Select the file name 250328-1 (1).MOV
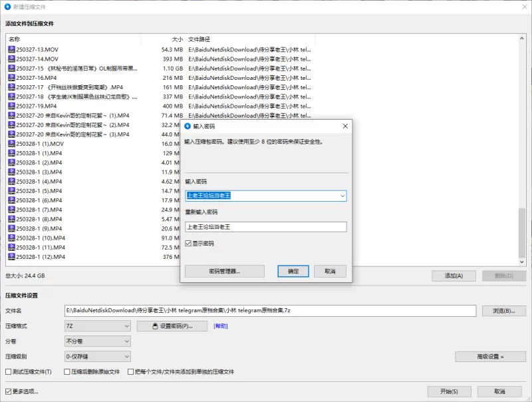The image size is (532, 402). pyautogui.click(x=40, y=144)
